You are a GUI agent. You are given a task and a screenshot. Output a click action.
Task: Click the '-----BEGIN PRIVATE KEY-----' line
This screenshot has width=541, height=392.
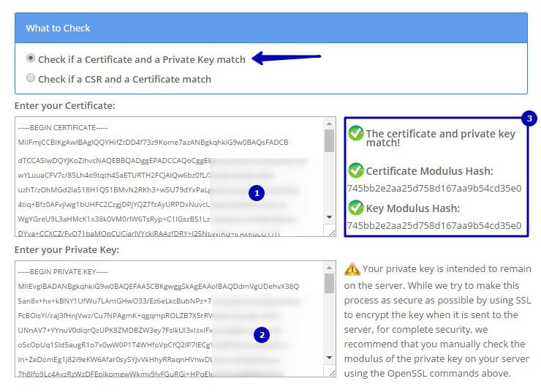pyautogui.click(x=63, y=272)
